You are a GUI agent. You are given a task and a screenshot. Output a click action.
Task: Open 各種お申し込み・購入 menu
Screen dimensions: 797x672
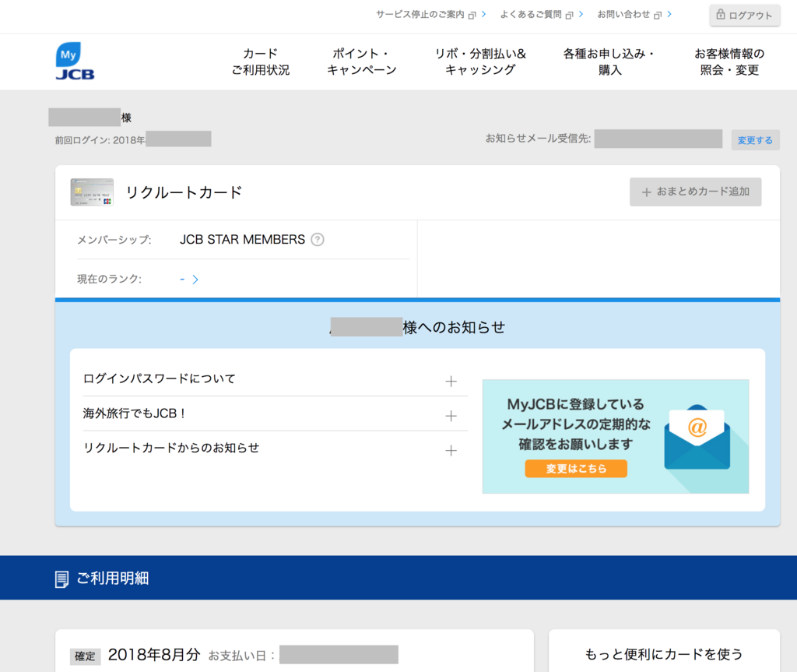point(609,62)
